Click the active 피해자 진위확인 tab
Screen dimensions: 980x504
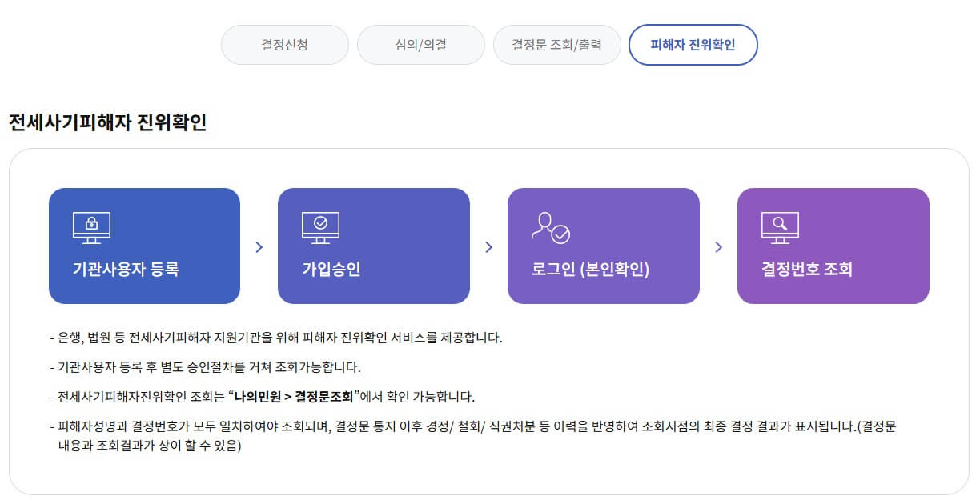pyautogui.click(x=695, y=45)
